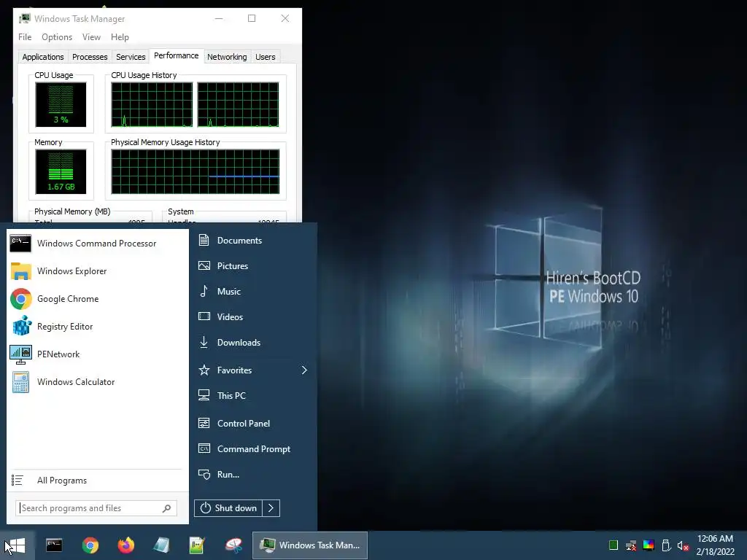Click the network disconnected tray icon

pyautogui.click(x=631, y=545)
